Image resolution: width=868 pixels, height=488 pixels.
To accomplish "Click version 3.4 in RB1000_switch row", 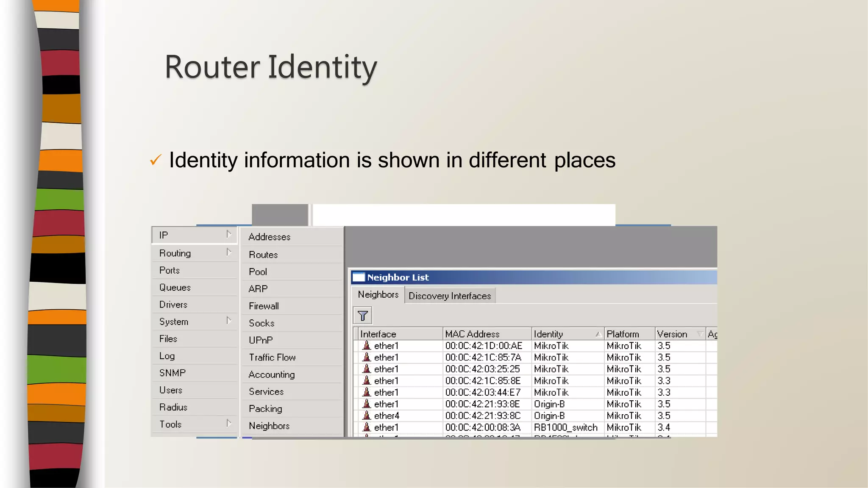I will pyautogui.click(x=664, y=427).
